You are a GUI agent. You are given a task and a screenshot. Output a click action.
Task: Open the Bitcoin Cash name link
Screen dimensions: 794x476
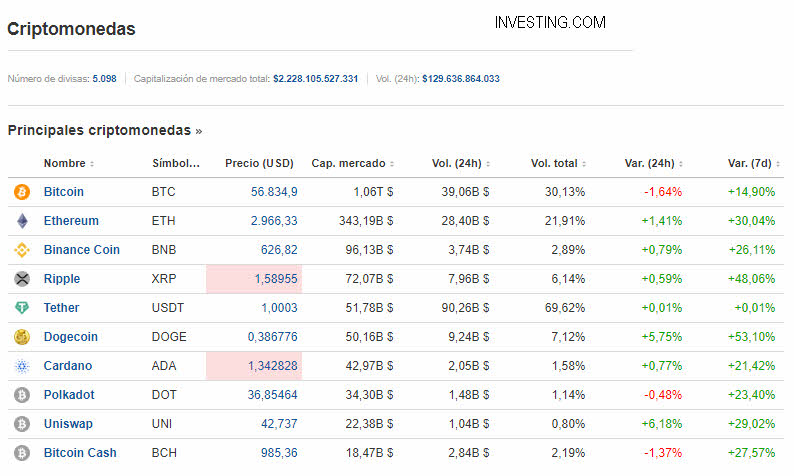(80, 453)
